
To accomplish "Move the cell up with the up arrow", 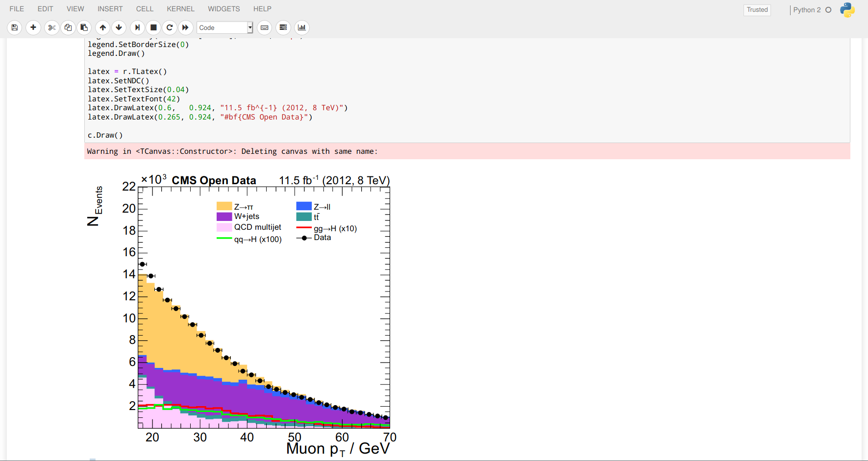I will click(x=102, y=27).
